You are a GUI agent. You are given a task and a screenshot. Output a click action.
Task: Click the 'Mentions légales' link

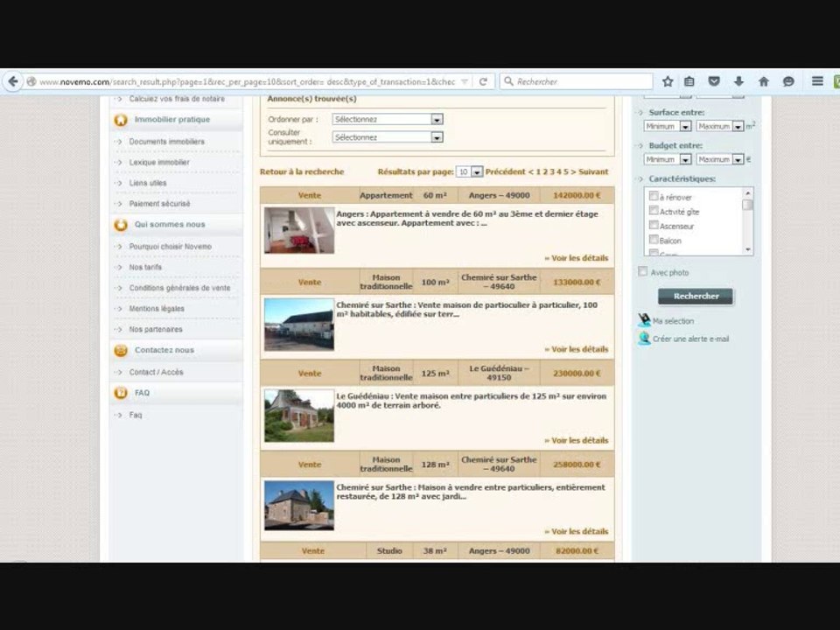coord(157,309)
